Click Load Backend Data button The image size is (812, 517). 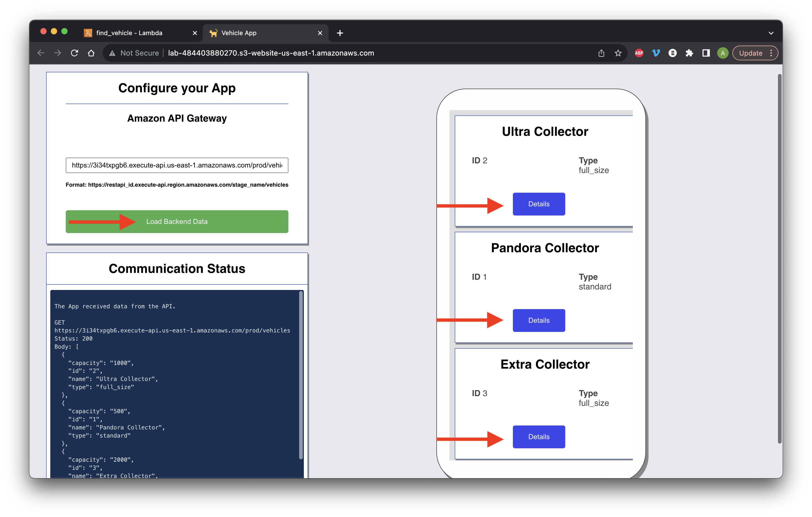click(177, 222)
